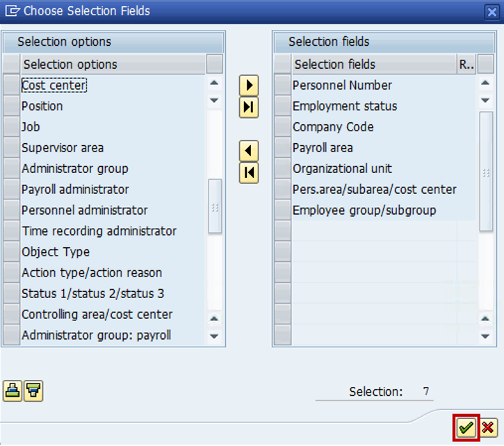
Task: Click the move-all-right arrow button
Action: point(248,107)
